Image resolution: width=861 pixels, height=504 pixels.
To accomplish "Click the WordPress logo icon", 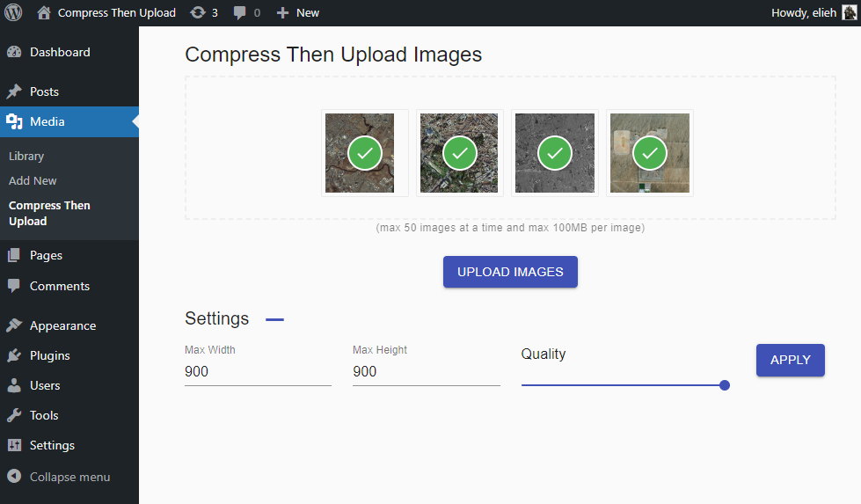I will pos(13,12).
